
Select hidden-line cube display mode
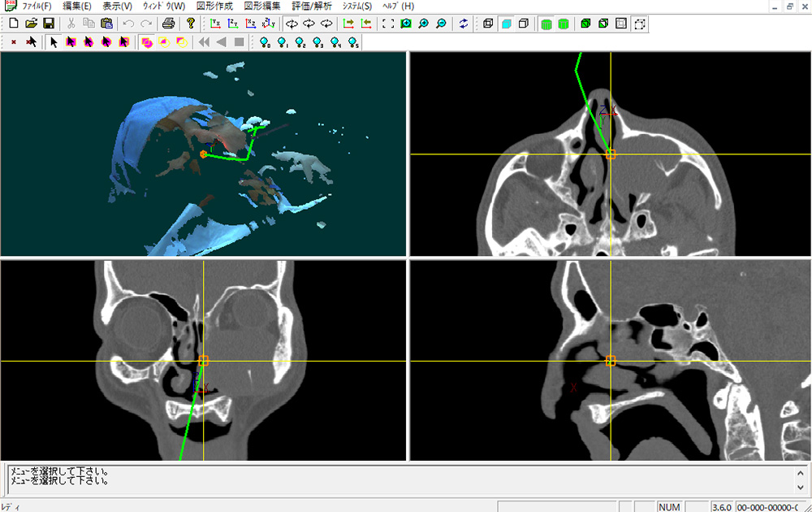point(524,24)
